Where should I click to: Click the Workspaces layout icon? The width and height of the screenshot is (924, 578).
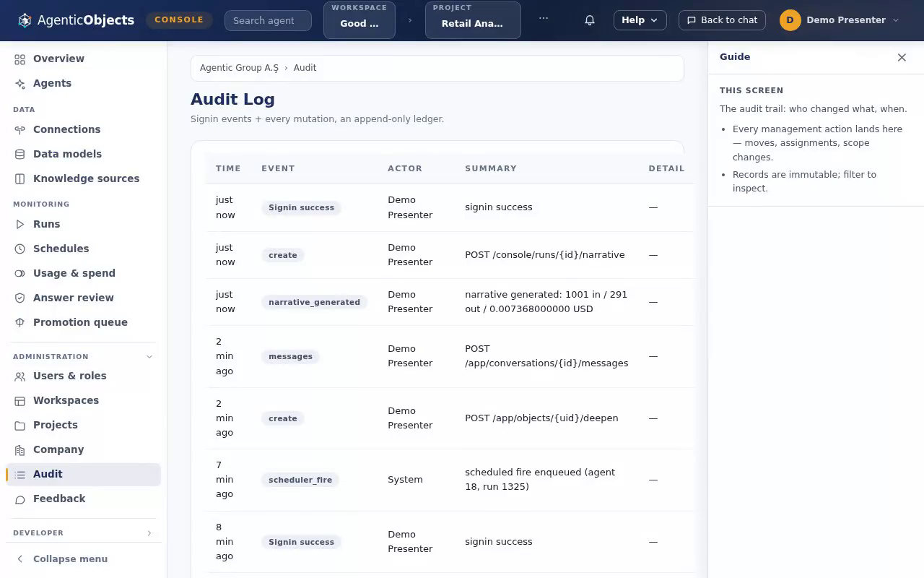[20, 400]
